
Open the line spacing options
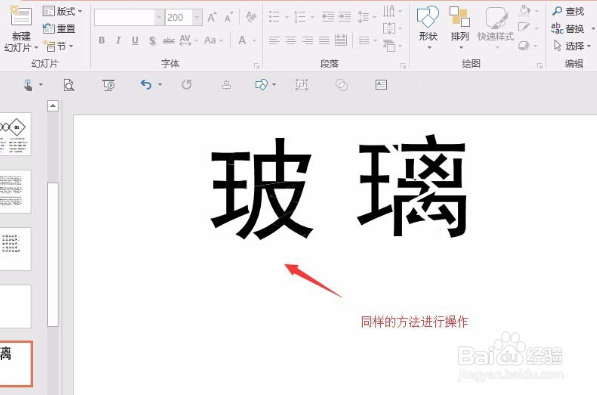(367, 17)
